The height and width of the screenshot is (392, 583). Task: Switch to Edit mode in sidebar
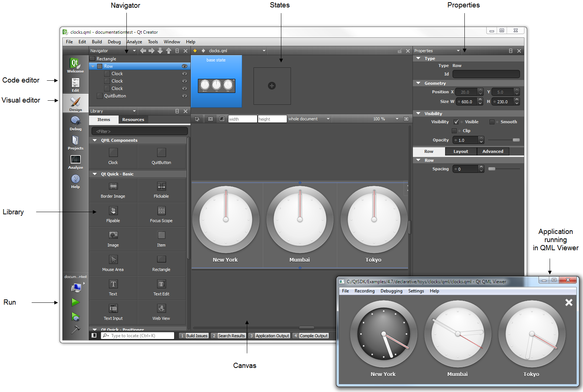coord(75,85)
